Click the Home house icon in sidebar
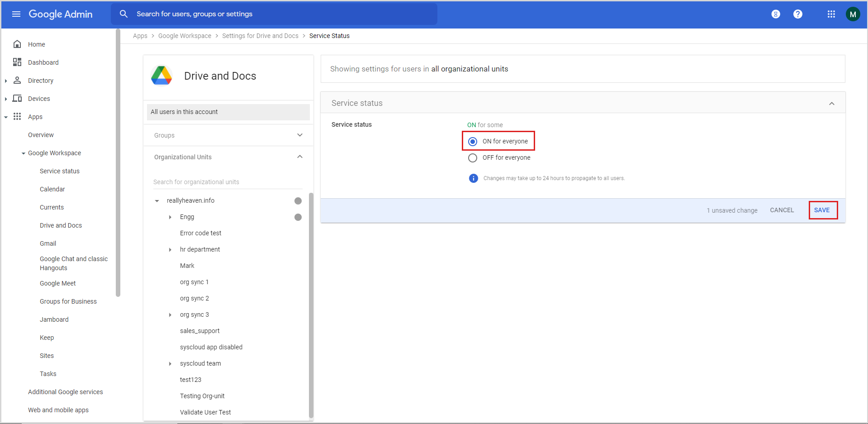868x424 pixels. (x=17, y=44)
